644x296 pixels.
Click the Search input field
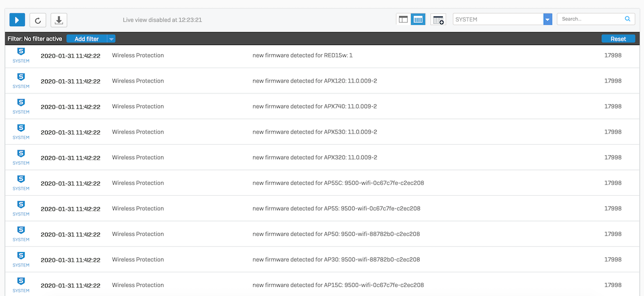click(x=591, y=19)
